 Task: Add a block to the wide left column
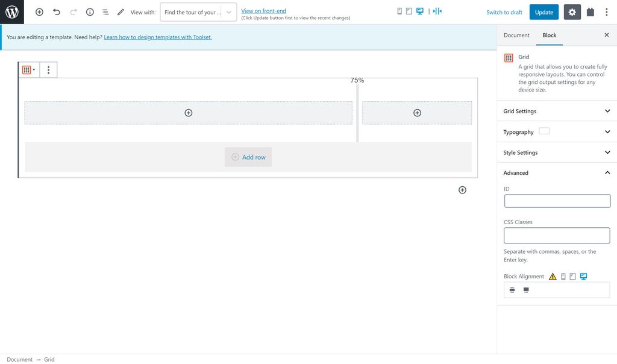coord(189,113)
